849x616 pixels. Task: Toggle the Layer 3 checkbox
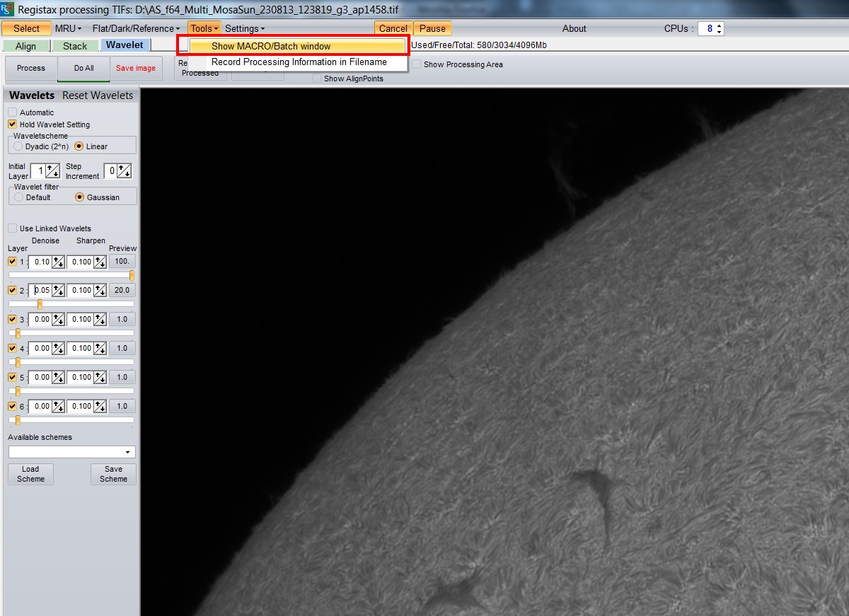pyautogui.click(x=12, y=319)
